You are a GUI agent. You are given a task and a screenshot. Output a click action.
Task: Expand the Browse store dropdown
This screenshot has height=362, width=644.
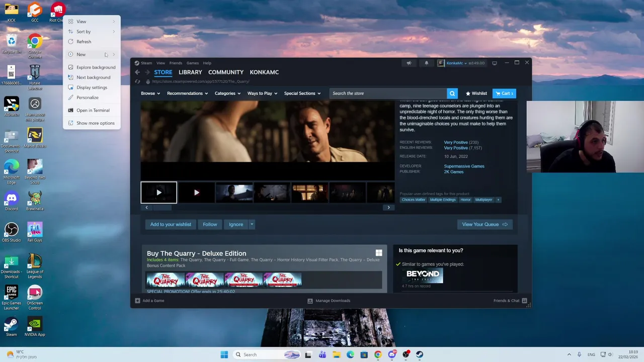[150, 94]
